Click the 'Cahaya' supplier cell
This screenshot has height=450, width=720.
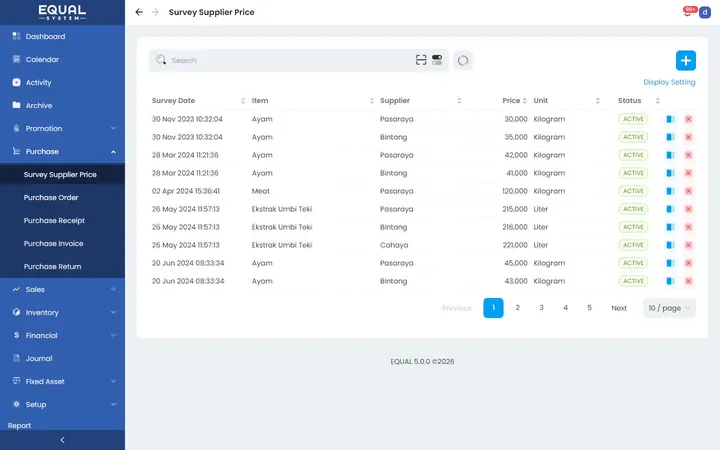[x=394, y=245]
